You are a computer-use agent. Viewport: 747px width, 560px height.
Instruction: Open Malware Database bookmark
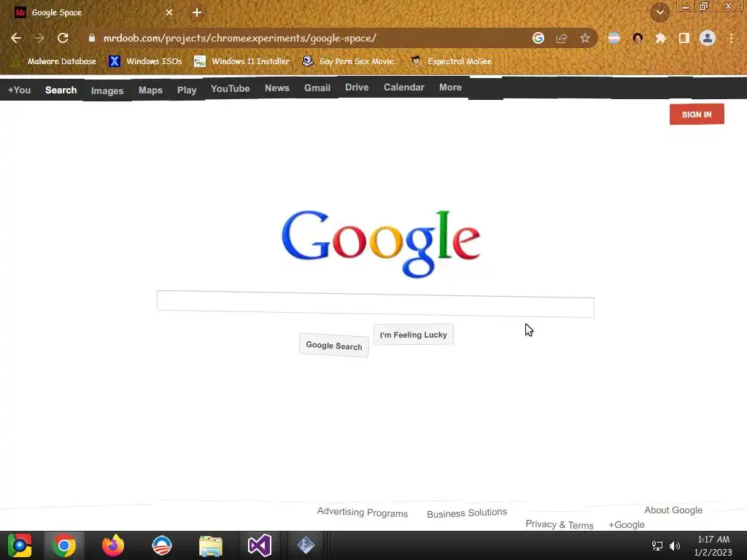55,61
